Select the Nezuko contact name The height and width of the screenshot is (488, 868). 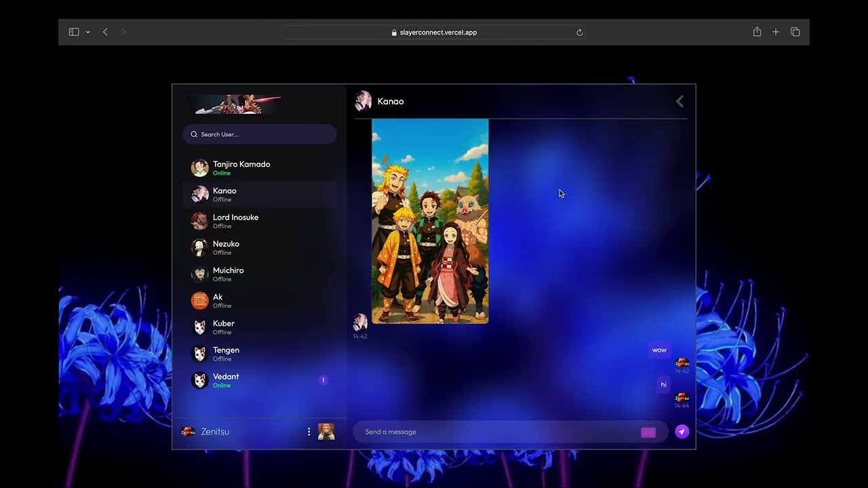pos(226,244)
